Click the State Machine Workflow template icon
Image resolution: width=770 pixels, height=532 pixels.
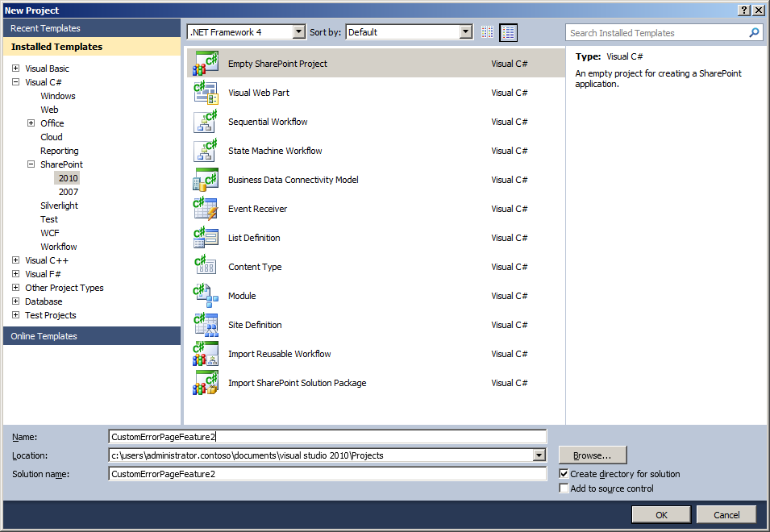[x=206, y=150]
